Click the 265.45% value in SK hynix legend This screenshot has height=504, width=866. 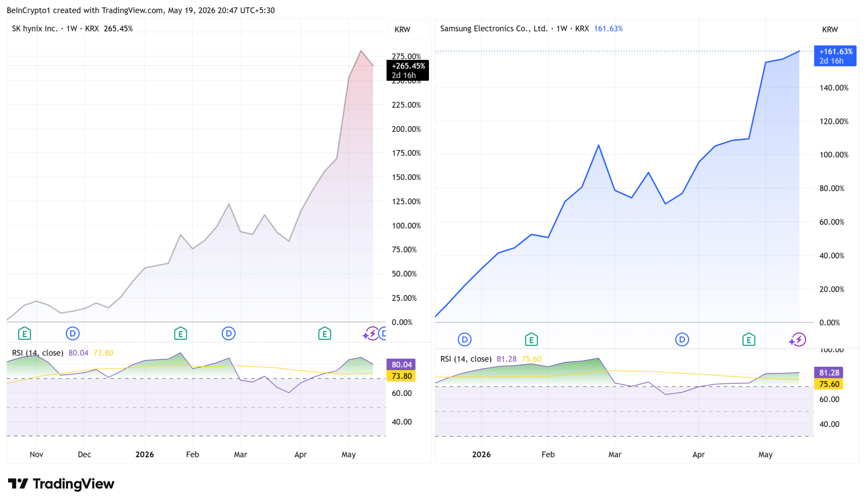point(118,28)
